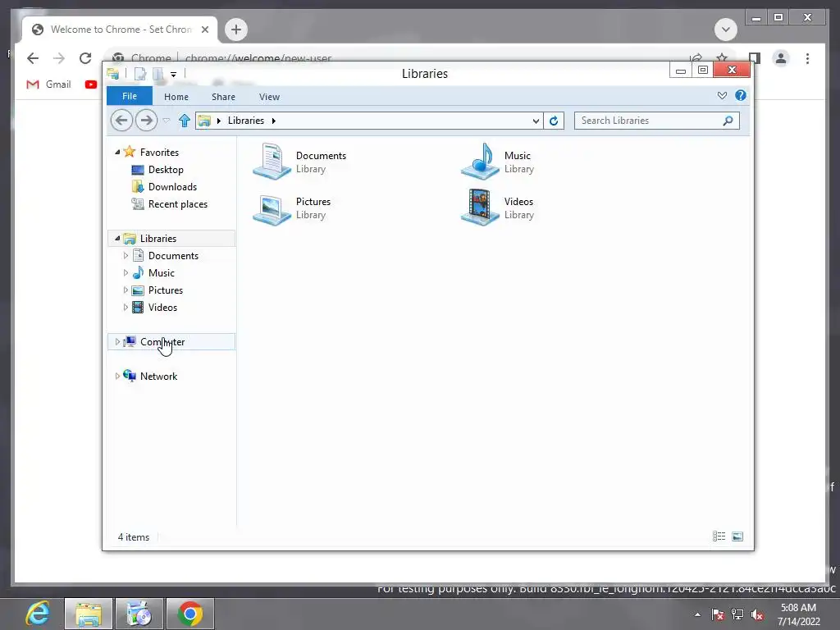Close the Welcome to Chrome tab
The width and height of the screenshot is (840, 630).
pos(204,30)
